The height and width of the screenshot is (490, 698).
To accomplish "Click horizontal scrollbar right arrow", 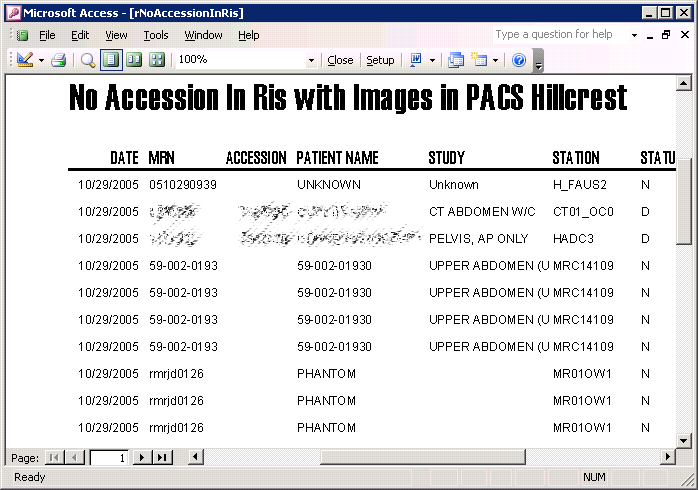I will [668, 457].
